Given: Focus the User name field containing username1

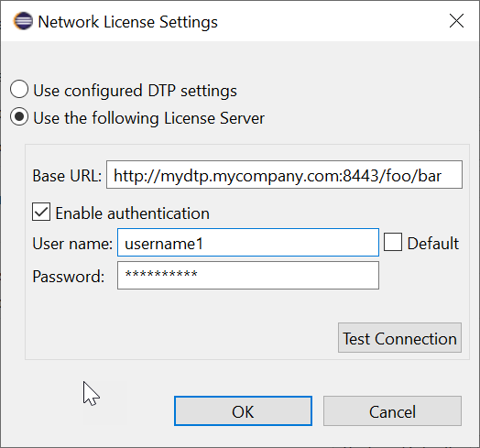Looking at the screenshot, I should click(x=248, y=243).
